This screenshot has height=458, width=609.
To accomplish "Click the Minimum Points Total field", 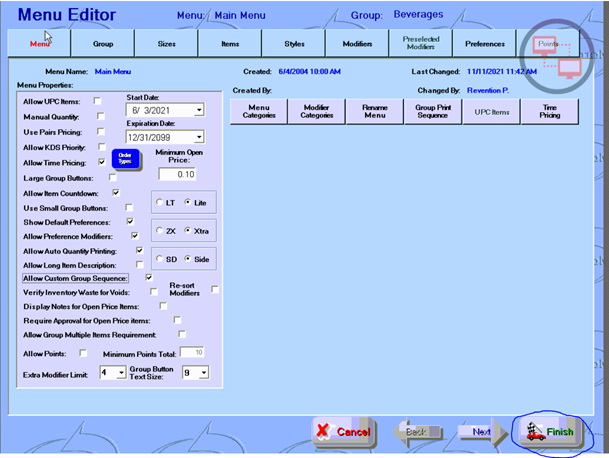I will click(192, 352).
